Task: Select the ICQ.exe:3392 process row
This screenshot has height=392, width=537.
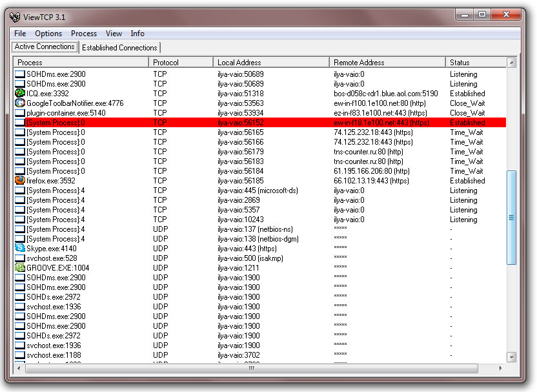Action: [x=260, y=94]
